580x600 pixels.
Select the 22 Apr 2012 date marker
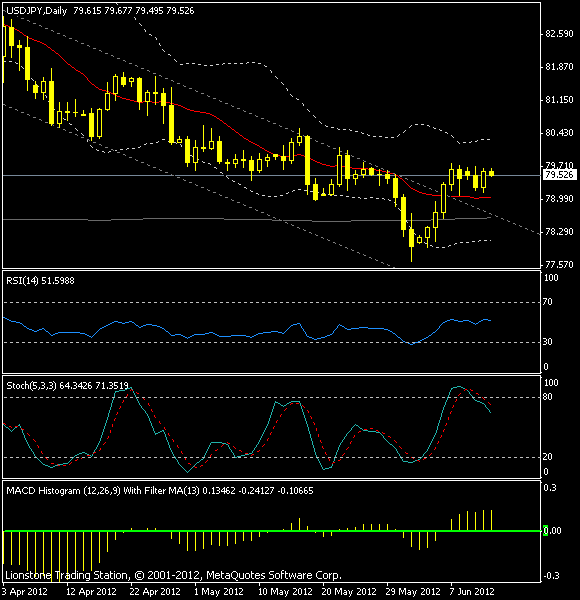click(155, 592)
